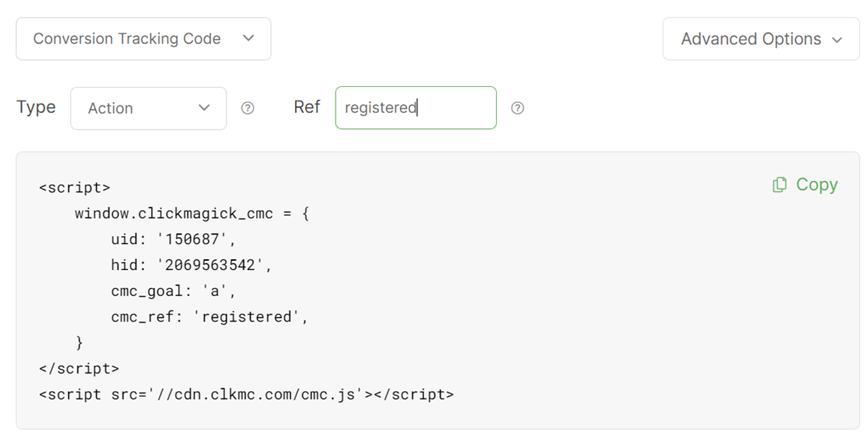Click the chevron arrow on Advanced Options

pyautogui.click(x=838, y=40)
